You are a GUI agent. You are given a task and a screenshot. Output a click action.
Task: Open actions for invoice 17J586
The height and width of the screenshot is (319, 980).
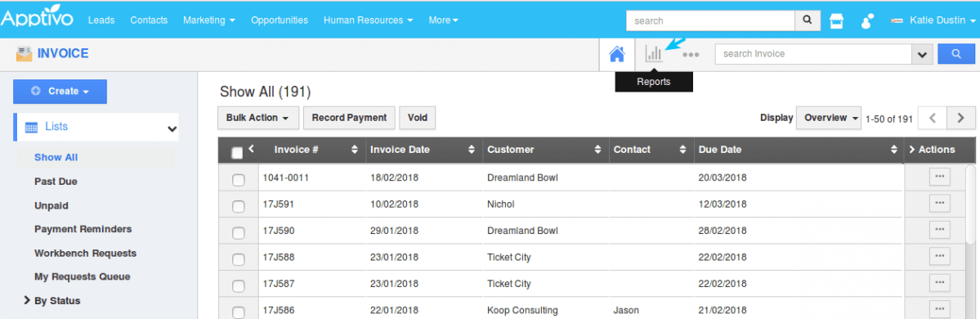click(x=939, y=309)
